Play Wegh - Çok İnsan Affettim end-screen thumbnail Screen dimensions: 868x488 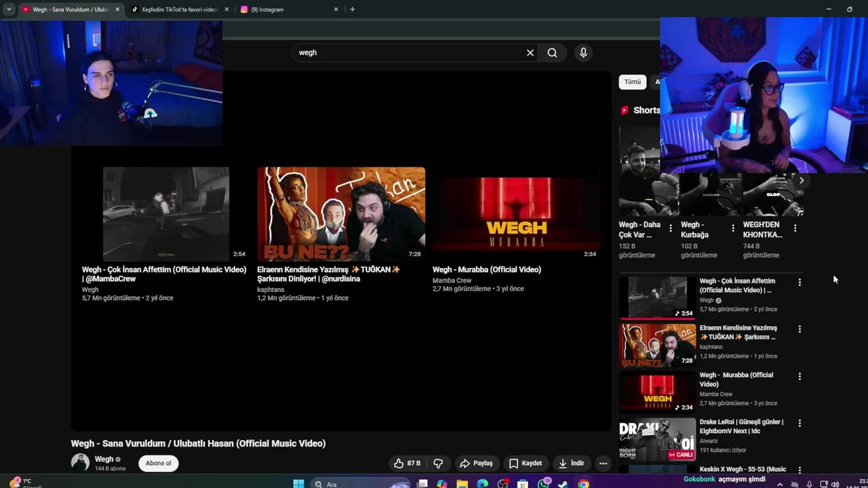[x=166, y=213]
